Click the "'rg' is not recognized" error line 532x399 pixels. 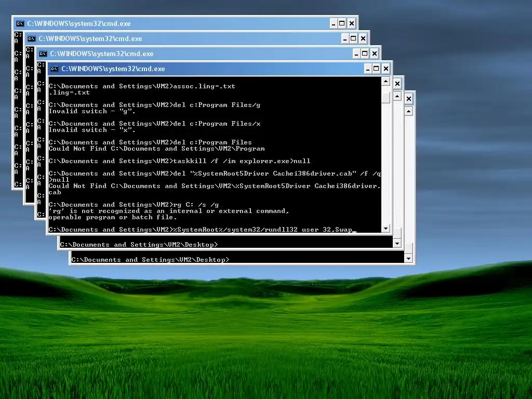169,211
